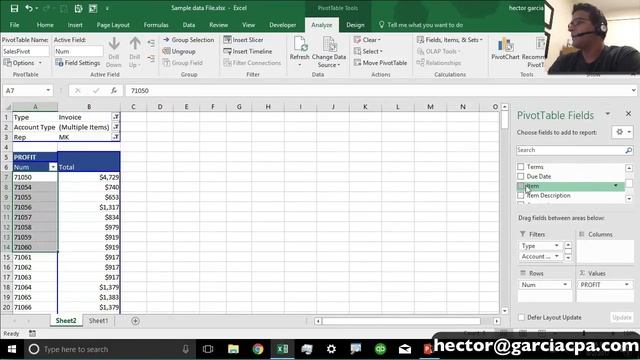
Task: Open the Options dropdown arrow
Action: pos(40,63)
